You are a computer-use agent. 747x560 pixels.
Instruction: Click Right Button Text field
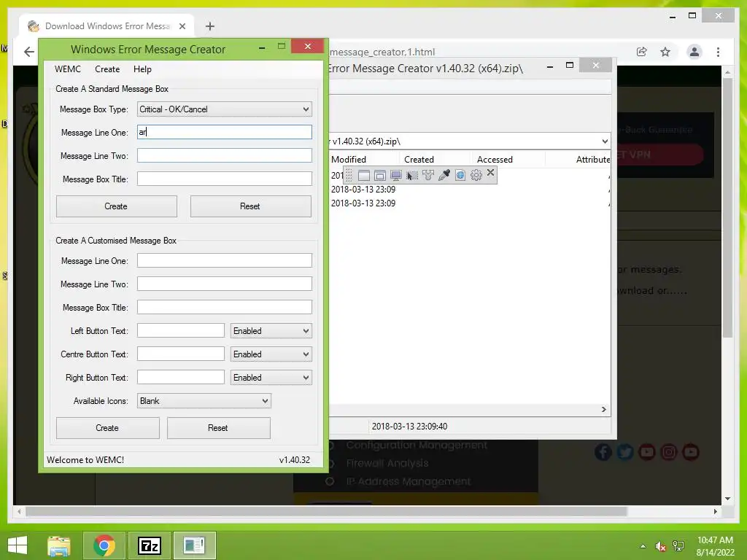(x=181, y=377)
